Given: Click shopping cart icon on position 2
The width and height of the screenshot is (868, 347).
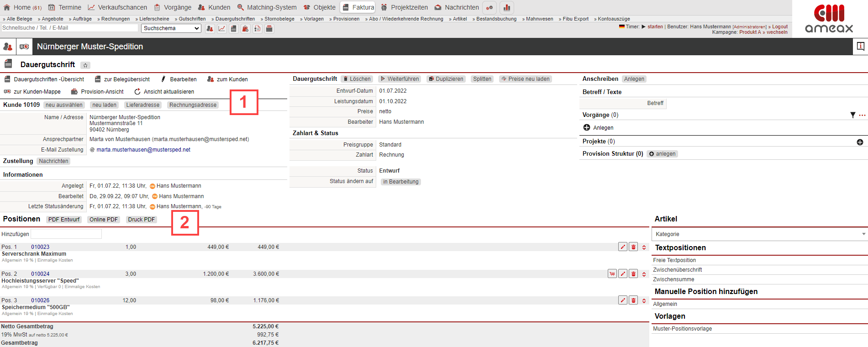Looking at the screenshot, I should [612, 274].
